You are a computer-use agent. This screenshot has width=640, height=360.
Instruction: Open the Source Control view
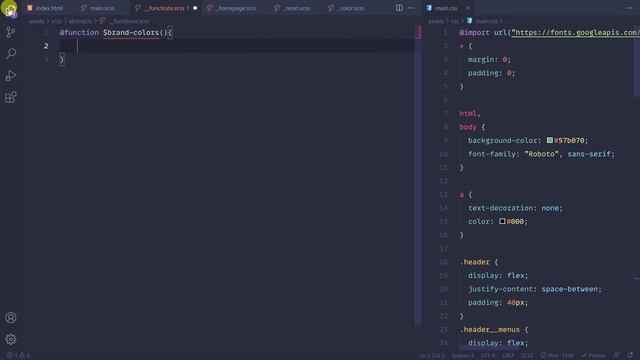tap(11, 32)
